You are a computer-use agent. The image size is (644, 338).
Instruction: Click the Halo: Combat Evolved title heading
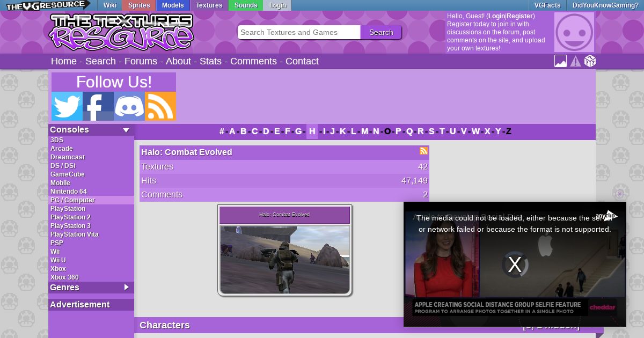[187, 152]
